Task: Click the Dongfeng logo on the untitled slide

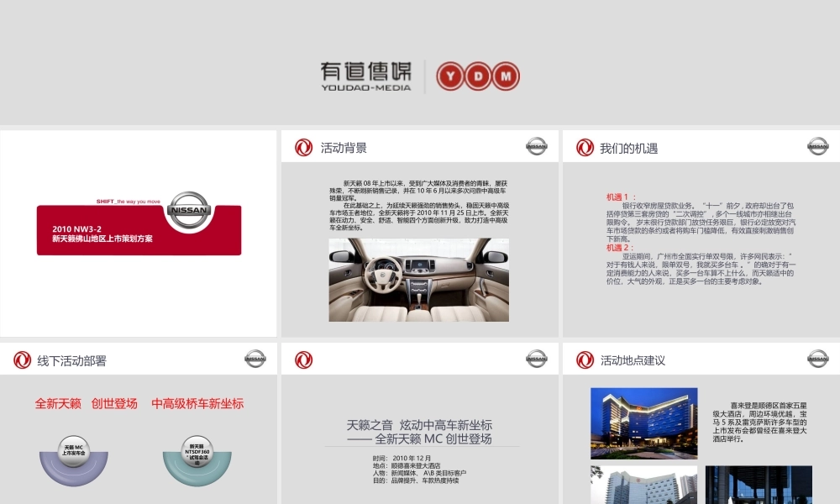Action: tap(304, 360)
